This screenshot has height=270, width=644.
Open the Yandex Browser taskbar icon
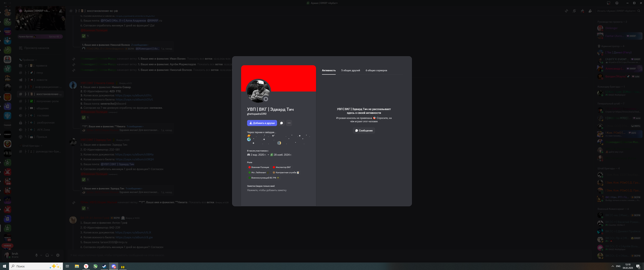coord(86,266)
